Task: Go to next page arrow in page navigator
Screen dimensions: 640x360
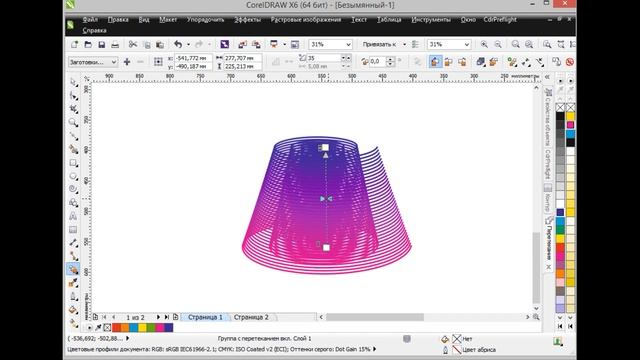Action: (x=158, y=317)
